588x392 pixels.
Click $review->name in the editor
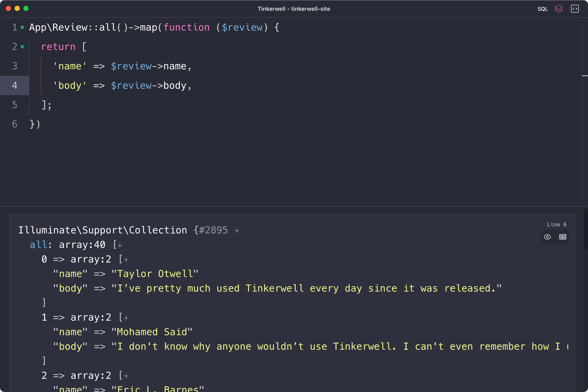[148, 66]
